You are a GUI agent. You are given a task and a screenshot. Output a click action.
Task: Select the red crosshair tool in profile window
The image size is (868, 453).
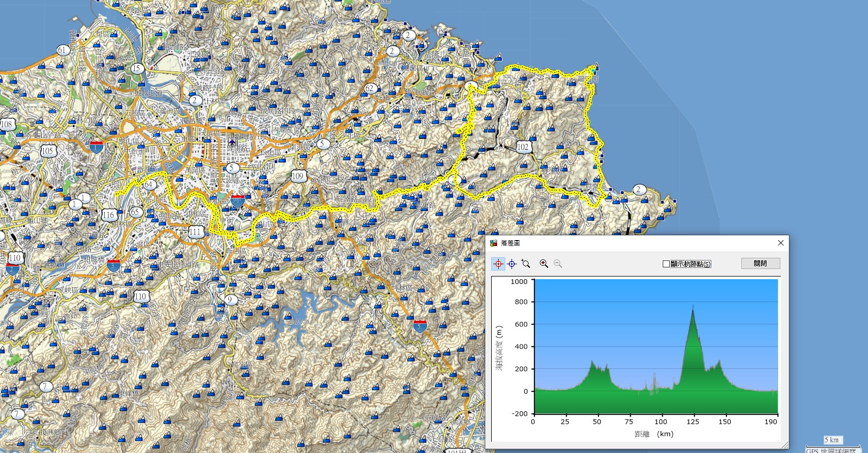(498, 264)
